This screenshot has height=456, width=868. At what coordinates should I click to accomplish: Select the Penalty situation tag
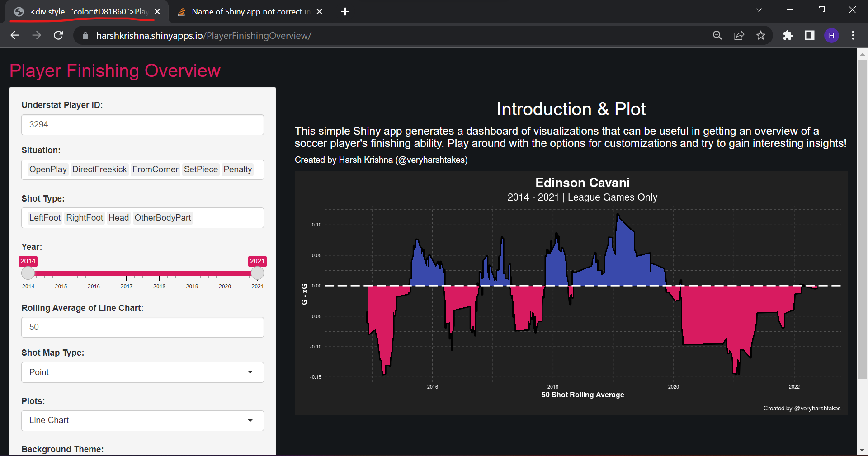pyautogui.click(x=238, y=169)
